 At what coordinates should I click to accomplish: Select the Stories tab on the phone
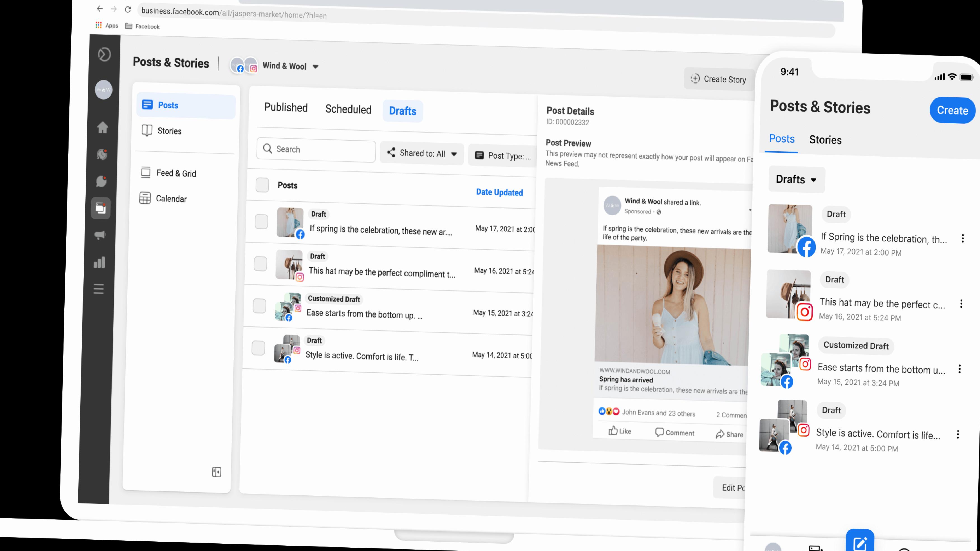point(825,140)
